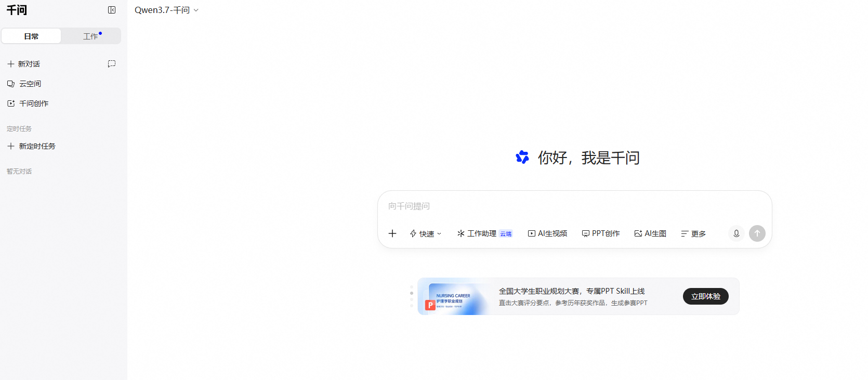The image size is (868, 380).
Task: Open 千问创作 creation page
Action: [28, 103]
